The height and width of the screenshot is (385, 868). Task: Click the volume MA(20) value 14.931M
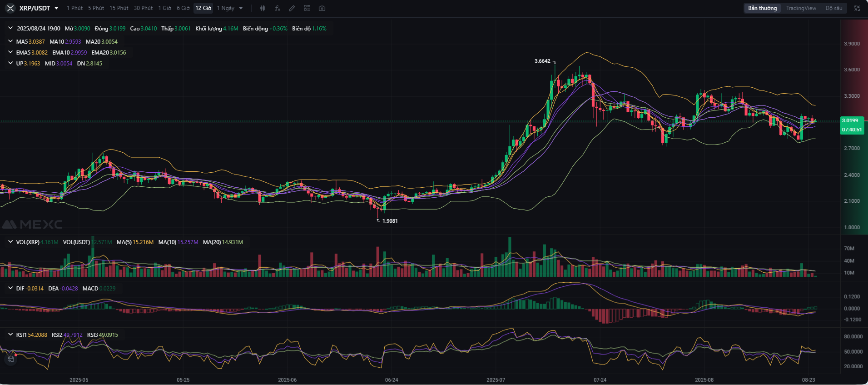(x=233, y=242)
